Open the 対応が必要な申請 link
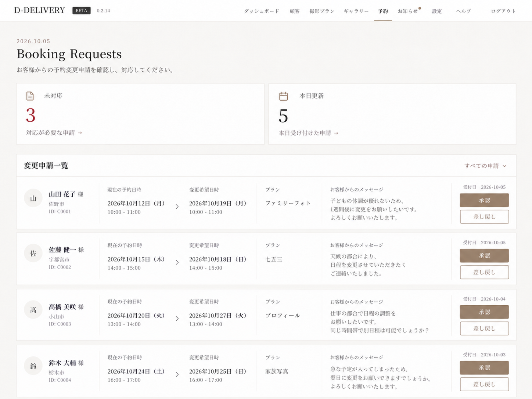Viewport: 532px width, 399px height. (54, 133)
